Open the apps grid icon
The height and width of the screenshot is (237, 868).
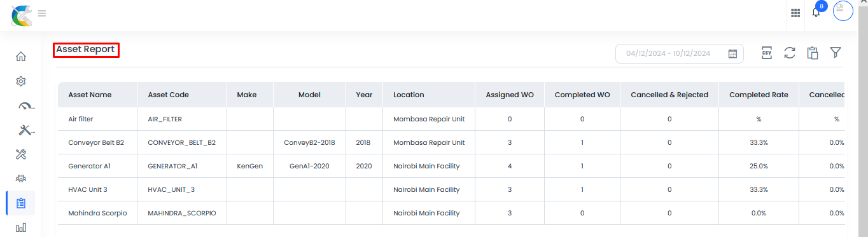(795, 13)
